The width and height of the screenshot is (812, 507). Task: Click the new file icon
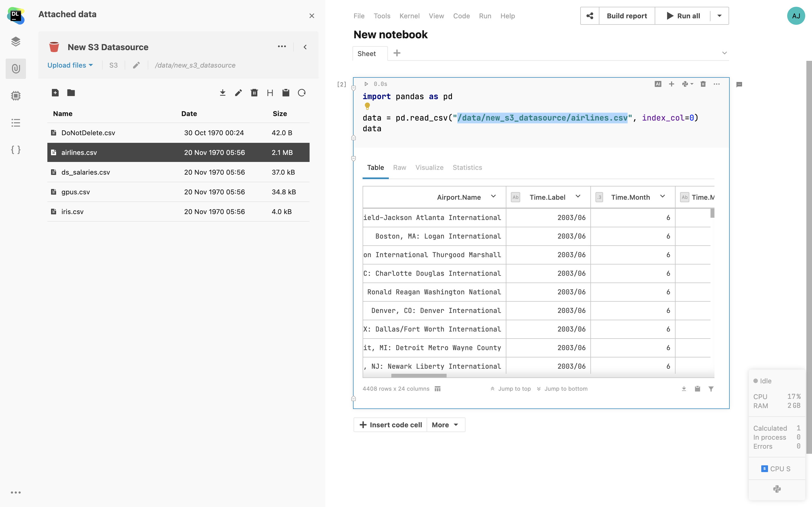point(55,93)
